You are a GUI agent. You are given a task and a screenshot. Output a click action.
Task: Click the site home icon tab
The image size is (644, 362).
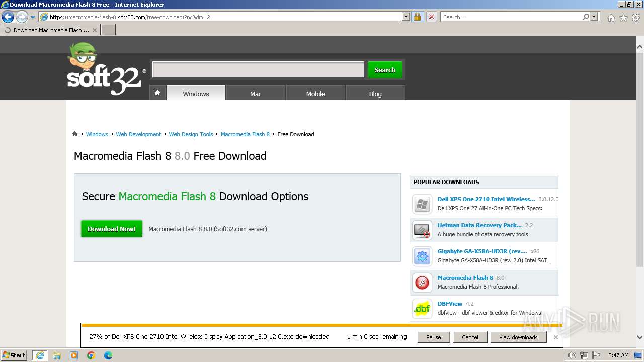pyautogui.click(x=157, y=93)
